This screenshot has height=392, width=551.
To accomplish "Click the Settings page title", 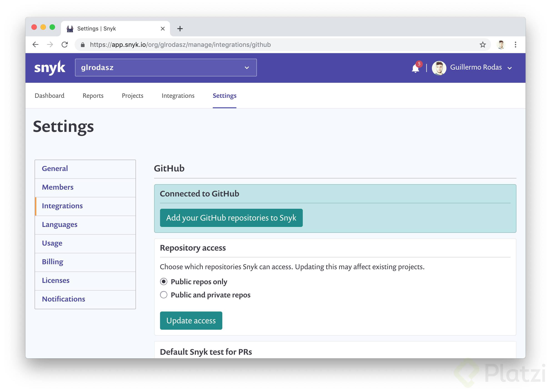I will pos(63,127).
